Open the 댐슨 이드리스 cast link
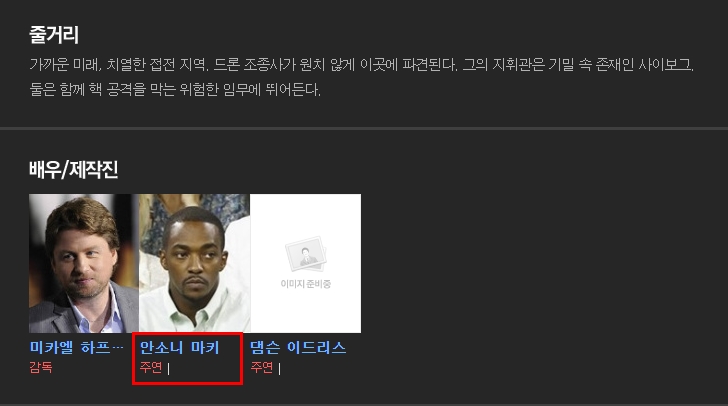This screenshot has height=406, width=728. click(x=298, y=347)
